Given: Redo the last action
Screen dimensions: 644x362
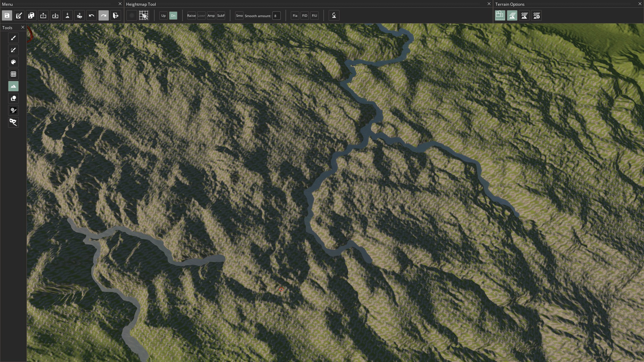Looking at the screenshot, I should click(x=103, y=15).
